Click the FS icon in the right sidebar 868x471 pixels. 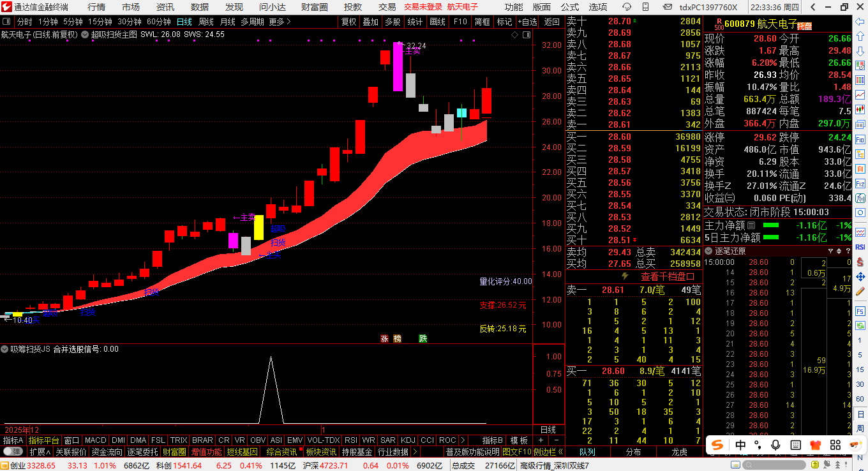pos(859,311)
